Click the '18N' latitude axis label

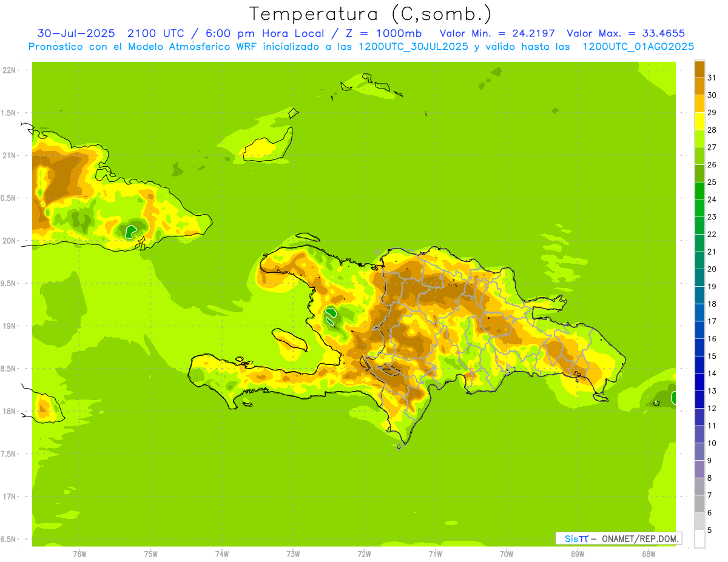(x=8, y=411)
